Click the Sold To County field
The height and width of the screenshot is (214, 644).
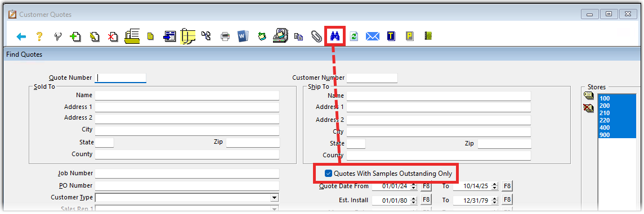tap(187, 154)
